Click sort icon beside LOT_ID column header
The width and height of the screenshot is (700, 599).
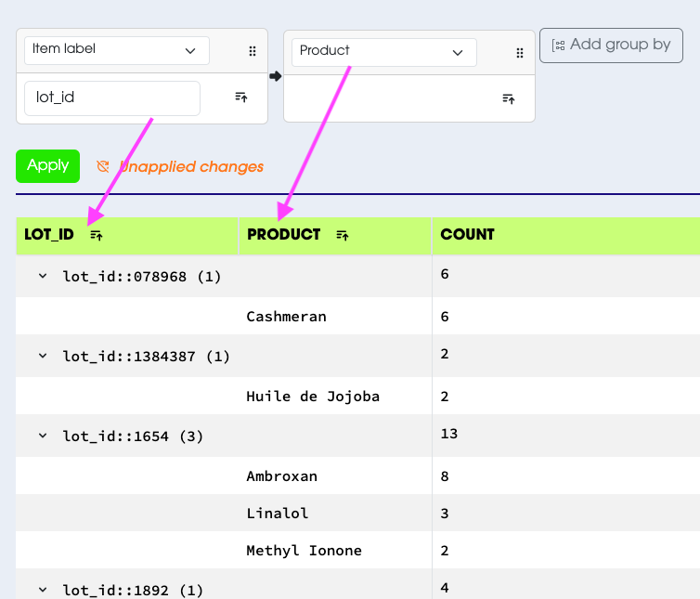96,236
